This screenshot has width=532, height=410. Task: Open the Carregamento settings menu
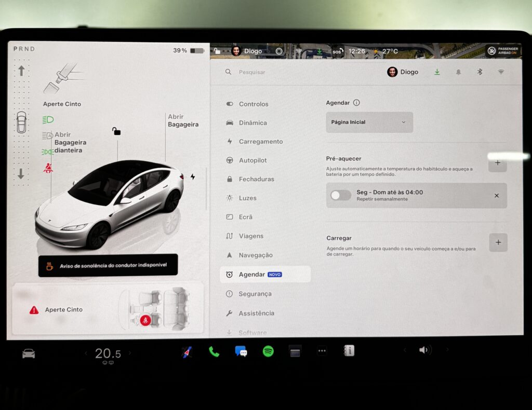tap(260, 142)
